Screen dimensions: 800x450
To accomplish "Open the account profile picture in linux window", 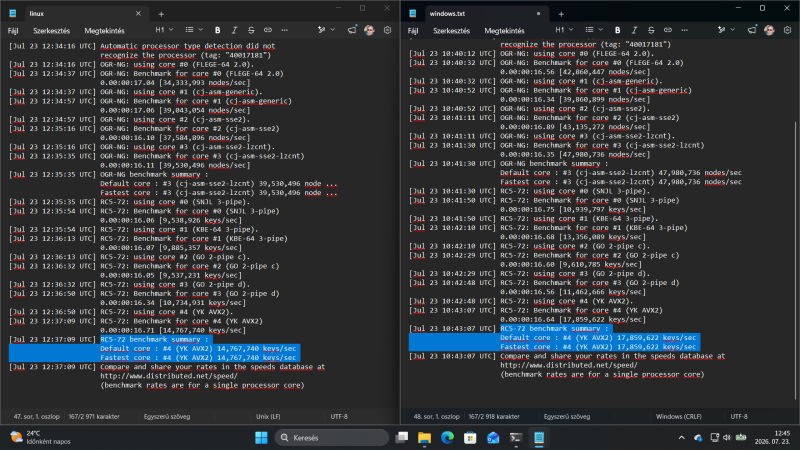I will tap(369, 30).
